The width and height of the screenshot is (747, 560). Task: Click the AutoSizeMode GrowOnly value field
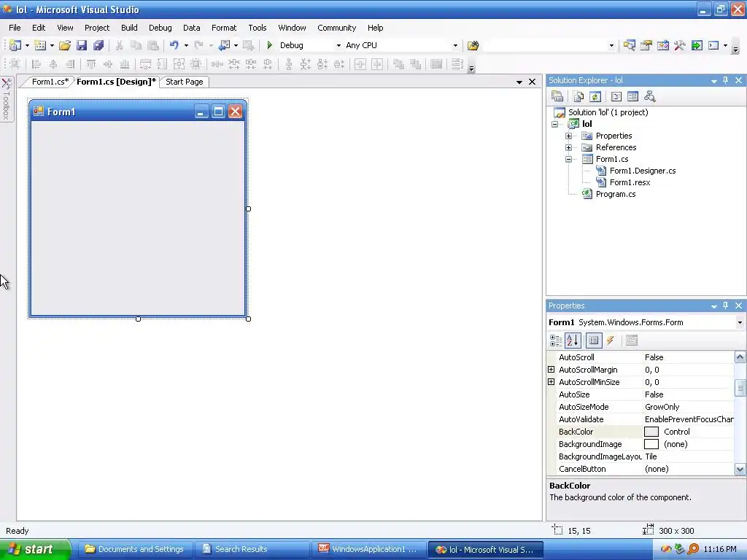[x=689, y=407]
